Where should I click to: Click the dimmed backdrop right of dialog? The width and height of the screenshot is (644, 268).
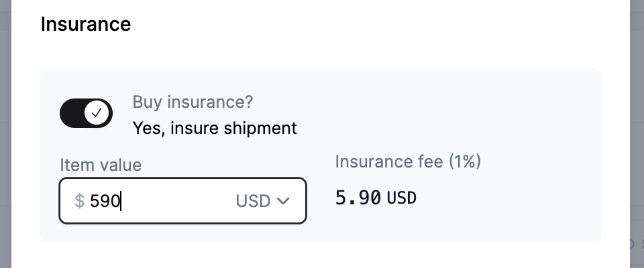click(637, 134)
